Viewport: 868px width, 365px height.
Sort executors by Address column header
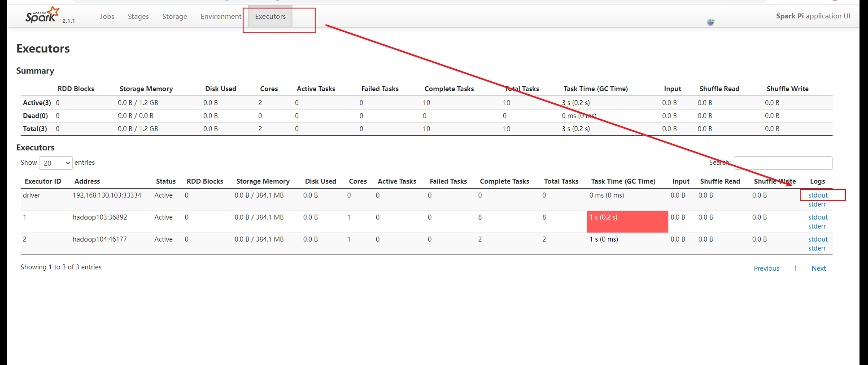[87, 181]
